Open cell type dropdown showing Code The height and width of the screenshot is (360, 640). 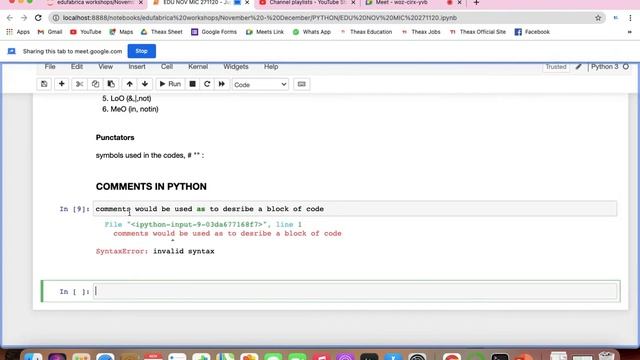260,84
